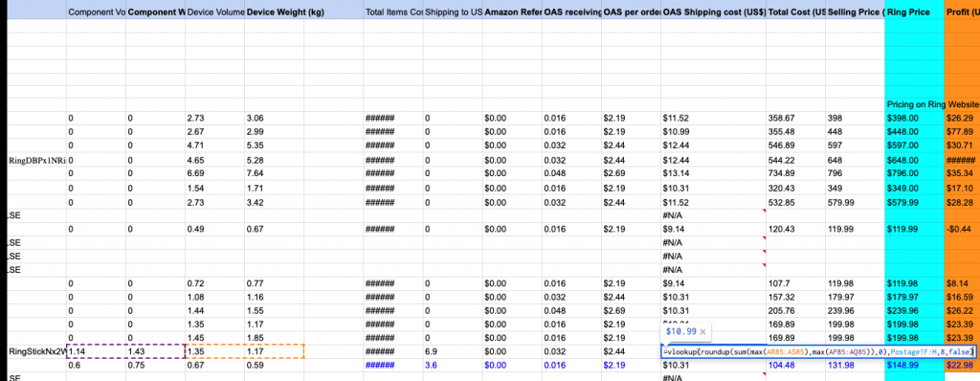Select the OAS Shipping cost (US$) header

coord(714,11)
